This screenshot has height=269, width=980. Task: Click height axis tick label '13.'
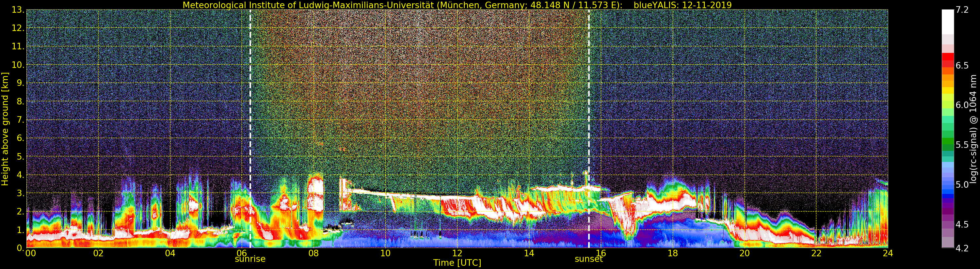(x=18, y=10)
